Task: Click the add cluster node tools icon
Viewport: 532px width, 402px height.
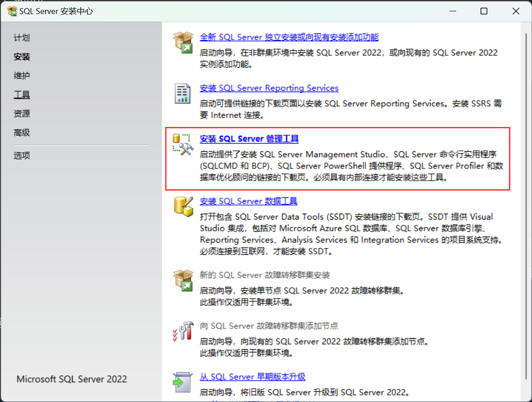Action: click(x=183, y=331)
